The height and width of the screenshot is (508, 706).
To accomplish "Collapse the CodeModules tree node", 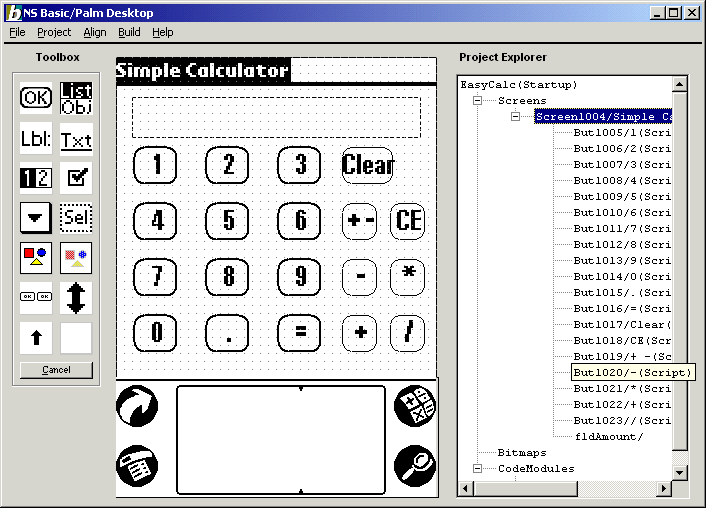I will 478,469.
